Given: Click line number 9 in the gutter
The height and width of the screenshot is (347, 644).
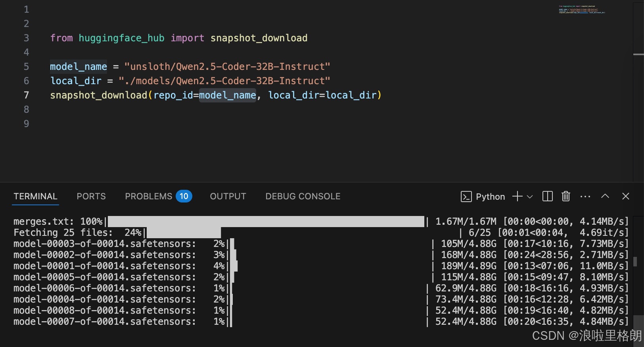Looking at the screenshot, I should (26, 123).
